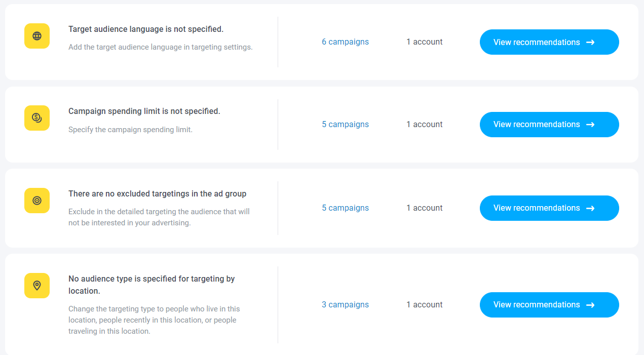The width and height of the screenshot is (644, 355).
Task: Click the arrow in spending limit recommendations button
Action: pos(590,125)
